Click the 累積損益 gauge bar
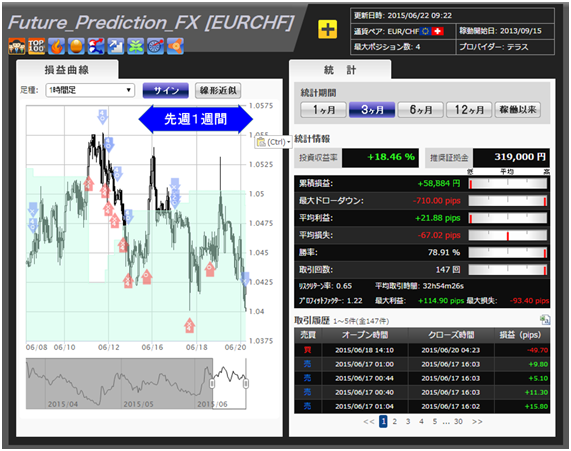Image resolution: width=571 pixels, height=451 pixels. pyautogui.click(x=508, y=183)
